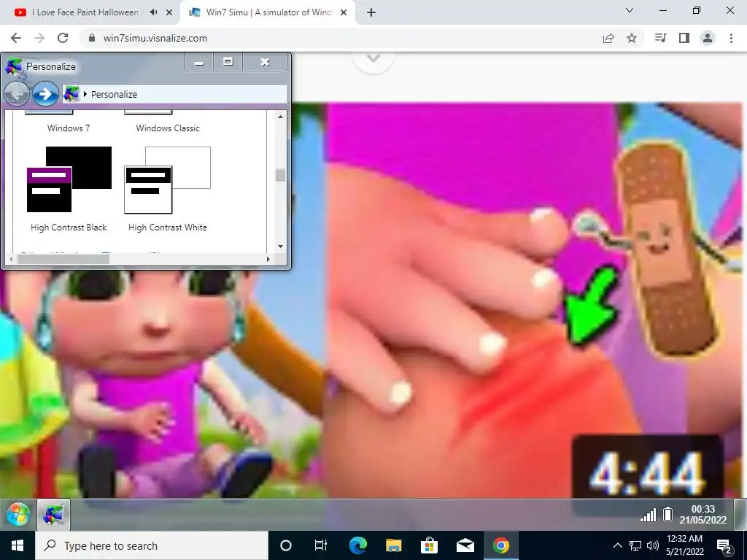Open the Chrome profile avatar
747x560 pixels.
point(708,38)
